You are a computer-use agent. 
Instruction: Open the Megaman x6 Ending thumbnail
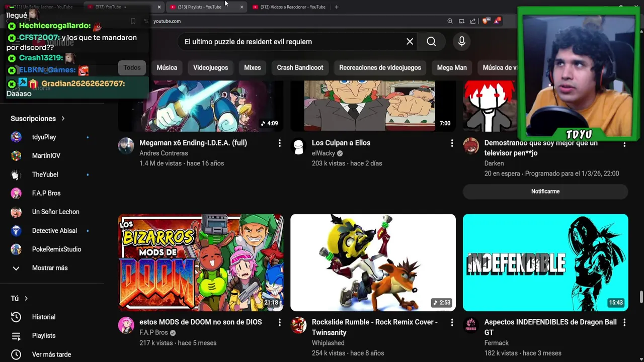(201, 106)
